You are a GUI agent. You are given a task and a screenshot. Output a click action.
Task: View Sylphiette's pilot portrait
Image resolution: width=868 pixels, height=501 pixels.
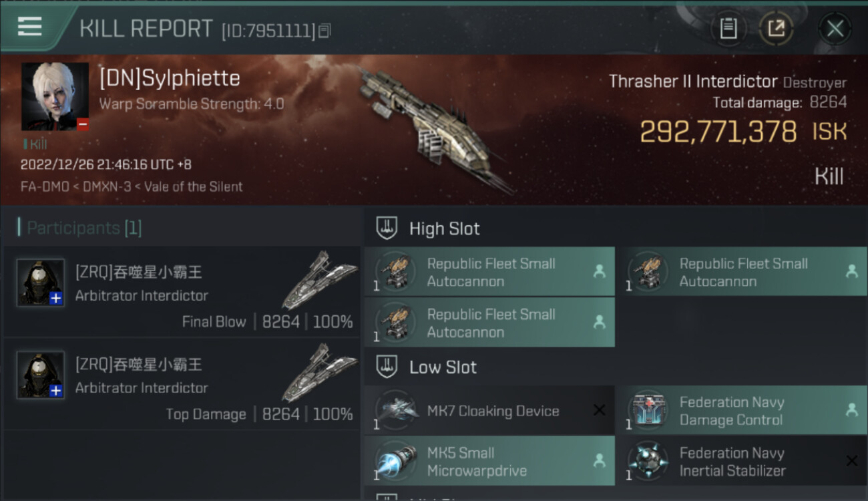[55, 96]
